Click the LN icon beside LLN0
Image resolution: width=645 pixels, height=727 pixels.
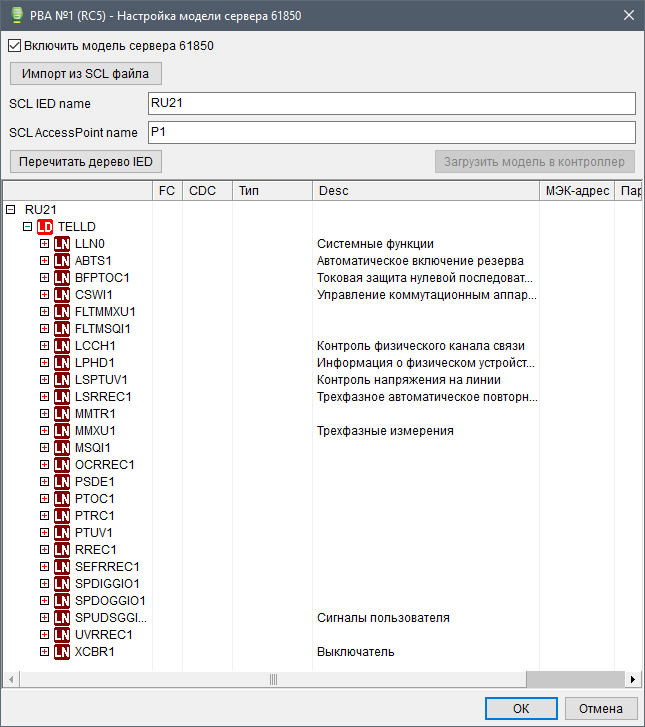click(62, 244)
